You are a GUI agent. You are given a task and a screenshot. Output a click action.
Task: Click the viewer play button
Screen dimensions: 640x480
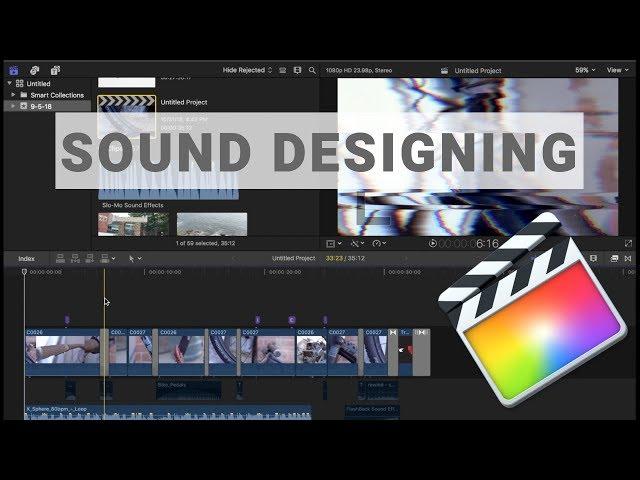432,244
